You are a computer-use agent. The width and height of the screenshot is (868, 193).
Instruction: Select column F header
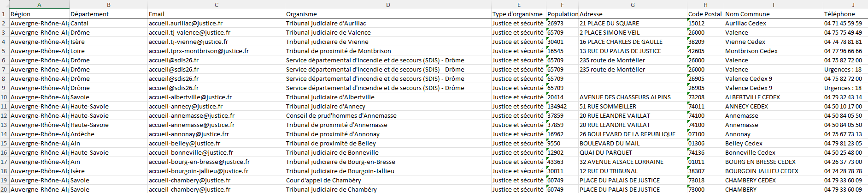(563, 5)
